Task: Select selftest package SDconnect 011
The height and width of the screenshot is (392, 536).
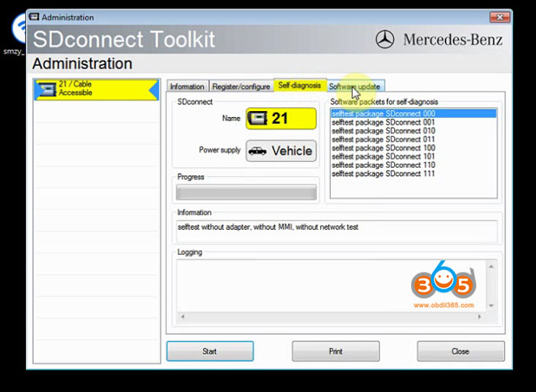Action: pyautogui.click(x=413, y=139)
